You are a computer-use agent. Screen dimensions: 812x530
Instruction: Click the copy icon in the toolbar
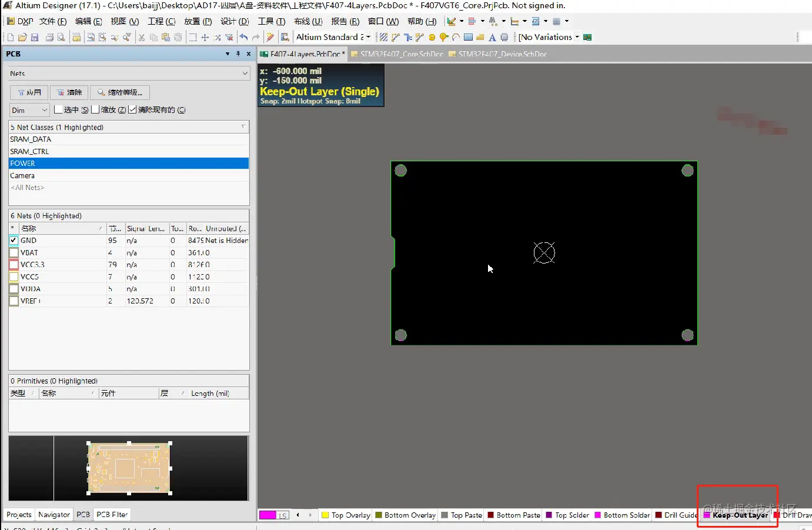(153, 37)
